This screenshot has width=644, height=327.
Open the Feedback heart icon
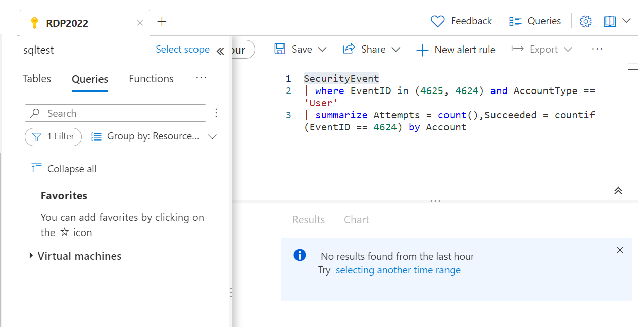tap(437, 21)
